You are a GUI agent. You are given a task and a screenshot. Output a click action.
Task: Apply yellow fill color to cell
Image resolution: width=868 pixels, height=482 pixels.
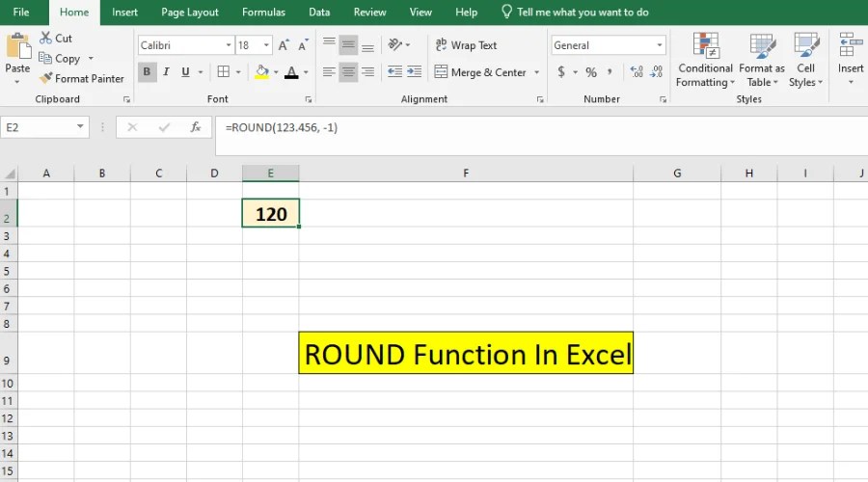tap(261, 72)
